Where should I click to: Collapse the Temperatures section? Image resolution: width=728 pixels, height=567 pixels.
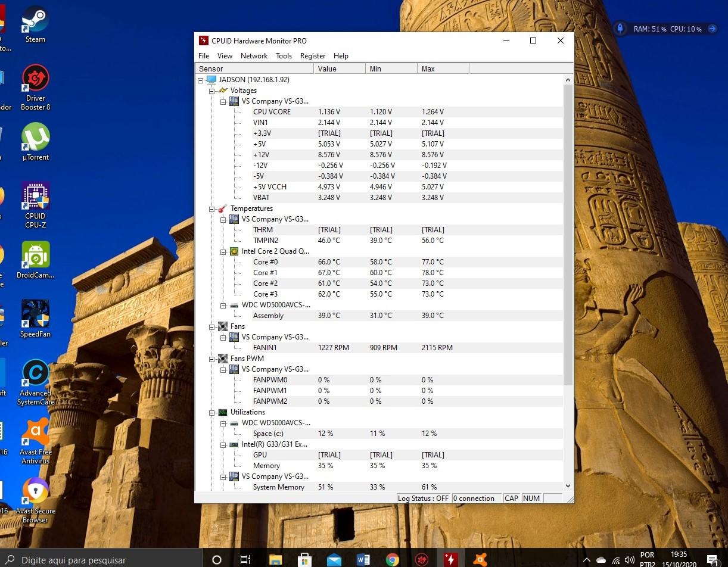tap(211, 208)
